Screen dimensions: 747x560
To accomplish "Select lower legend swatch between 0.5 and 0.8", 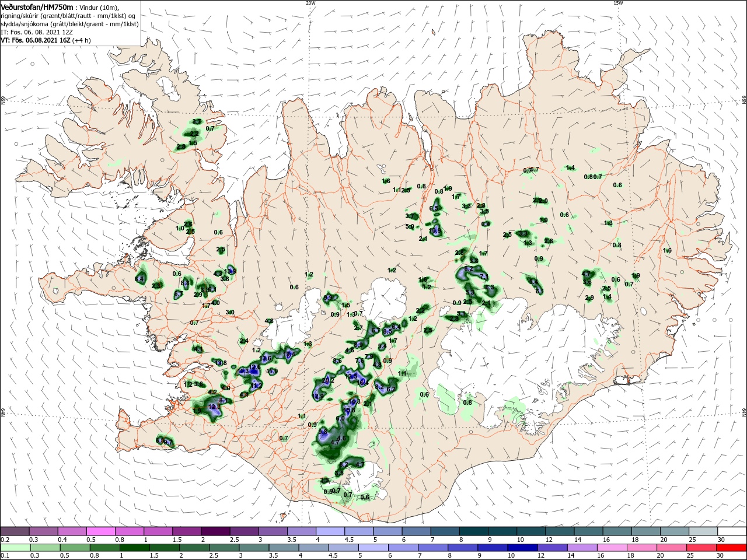I will (75, 548).
